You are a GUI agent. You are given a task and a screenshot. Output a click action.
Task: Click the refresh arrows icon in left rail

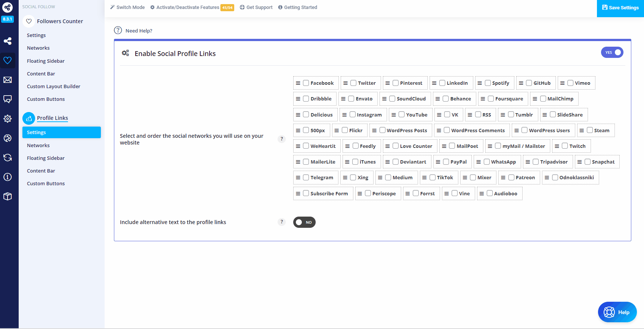7,158
